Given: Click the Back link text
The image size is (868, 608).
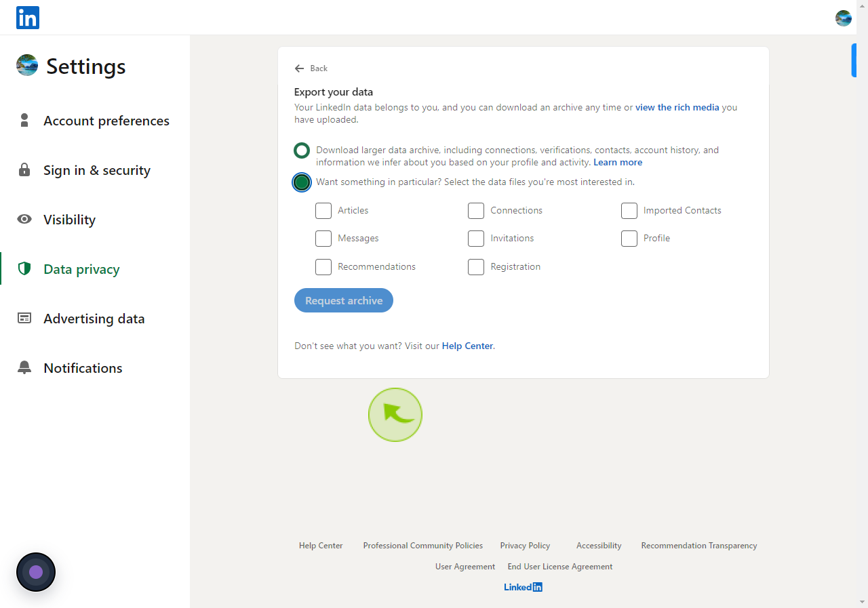Looking at the screenshot, I should pos(319,68).
